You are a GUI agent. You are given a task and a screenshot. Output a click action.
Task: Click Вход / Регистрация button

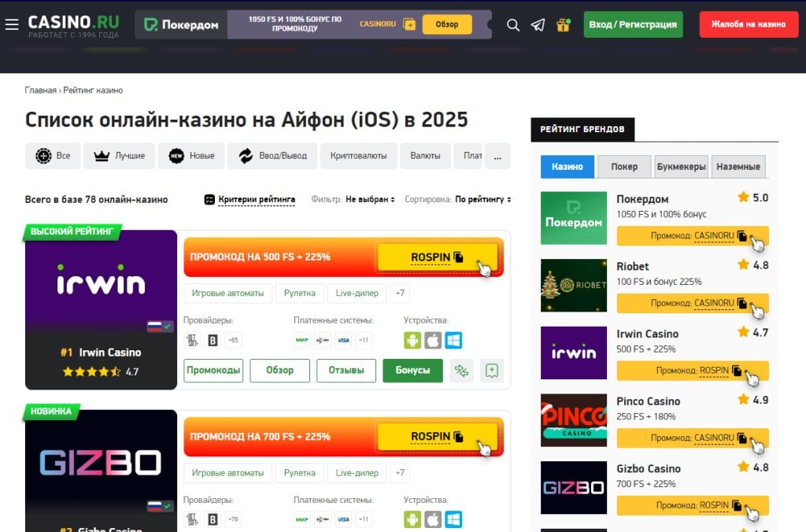click(633, 24)
